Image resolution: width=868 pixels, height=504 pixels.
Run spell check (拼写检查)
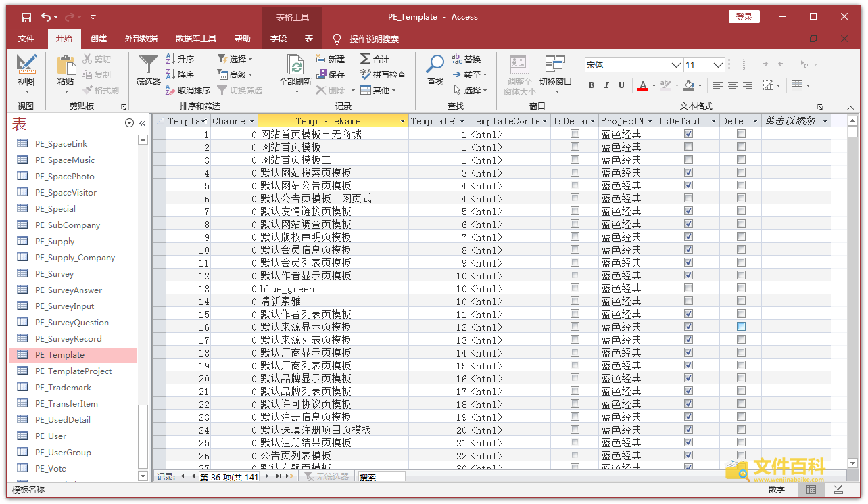[383, 74]
